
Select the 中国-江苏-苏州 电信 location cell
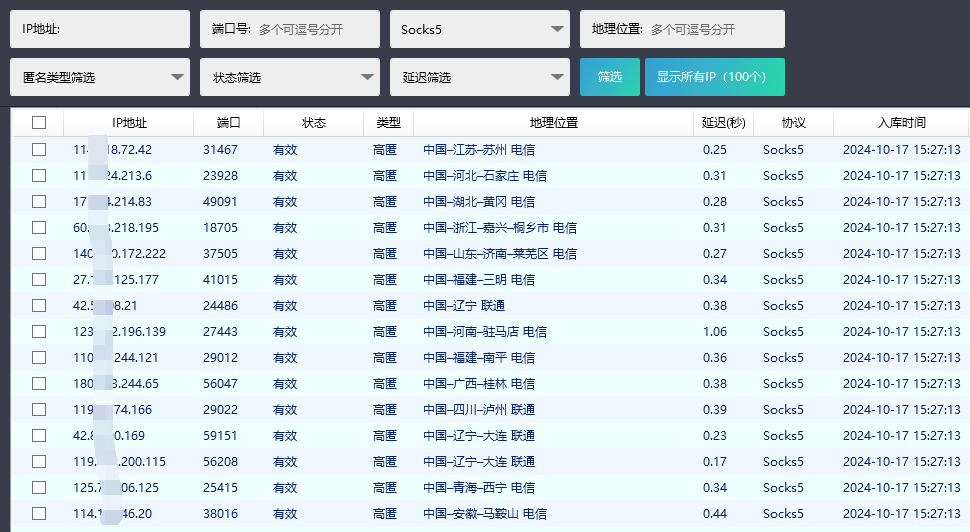pyautogui.click(x=478, y=150)
